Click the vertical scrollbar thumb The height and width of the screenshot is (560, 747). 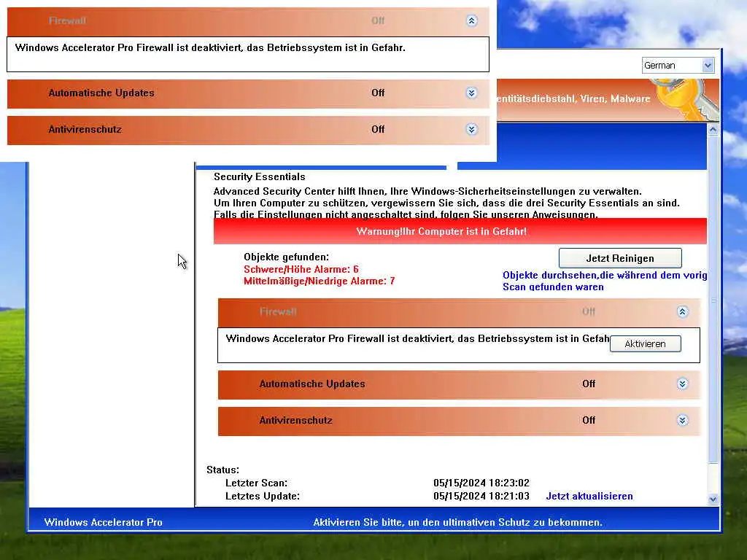coord(713,298)
